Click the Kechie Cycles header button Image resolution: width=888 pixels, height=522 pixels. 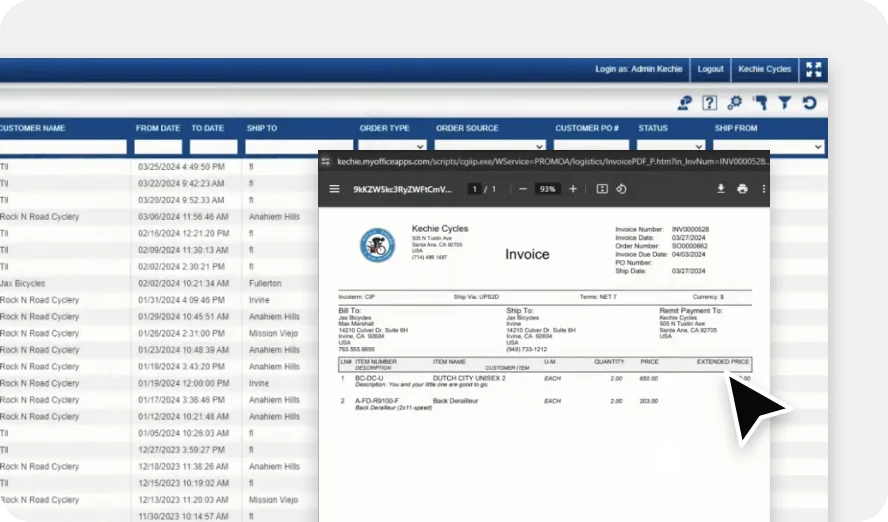pos(765,69)
